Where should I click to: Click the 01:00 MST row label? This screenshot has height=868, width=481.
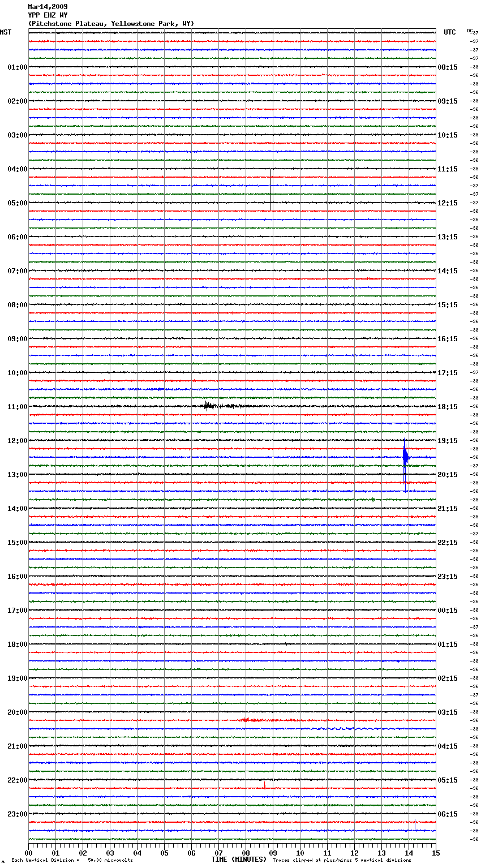[x=17, y=67]
